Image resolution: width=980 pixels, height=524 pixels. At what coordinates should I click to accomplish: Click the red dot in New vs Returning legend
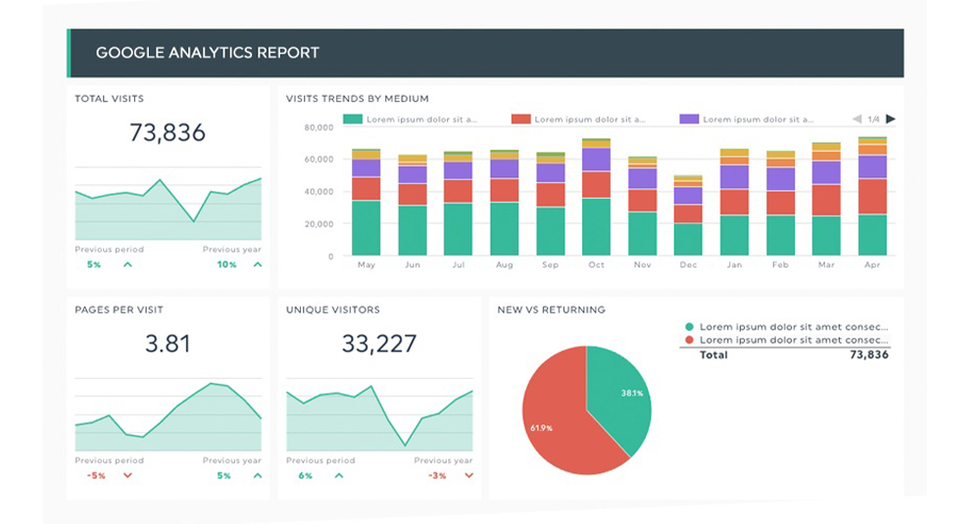coord(689,340)
